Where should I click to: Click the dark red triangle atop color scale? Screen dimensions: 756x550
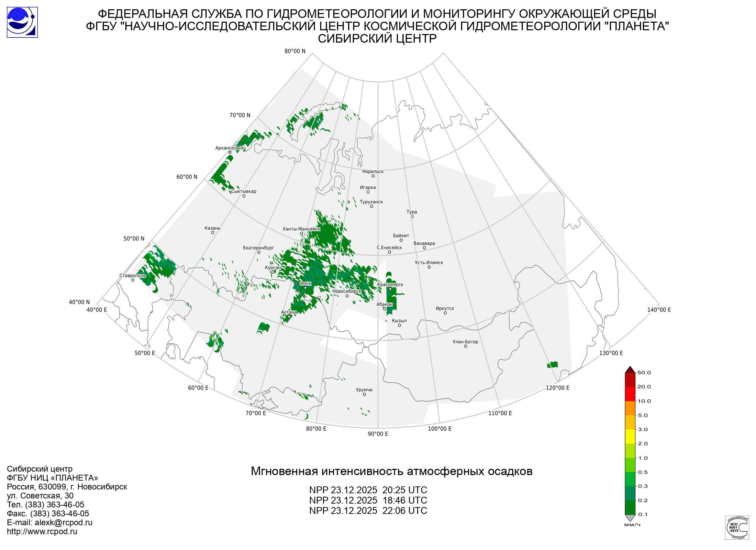(x=630, y=370)
